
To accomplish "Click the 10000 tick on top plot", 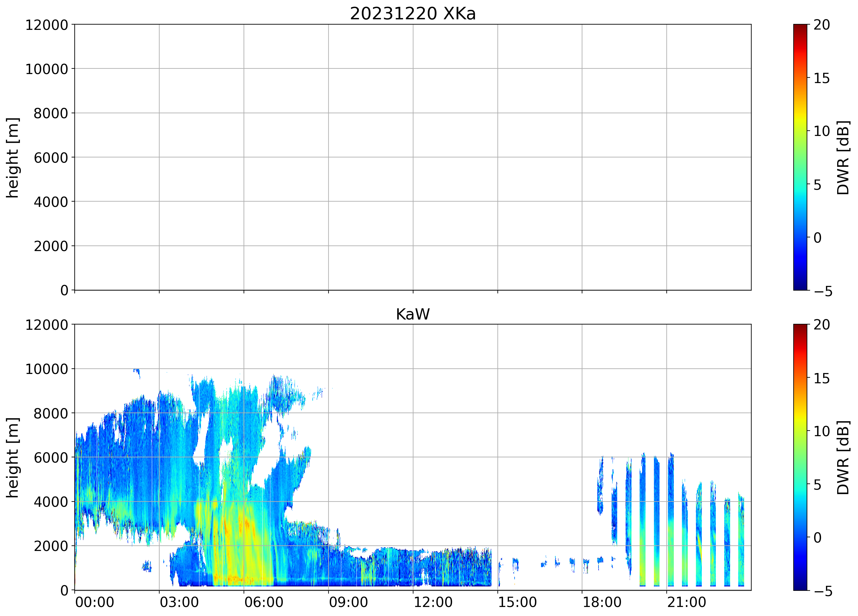I will click(x=47, y=69).
